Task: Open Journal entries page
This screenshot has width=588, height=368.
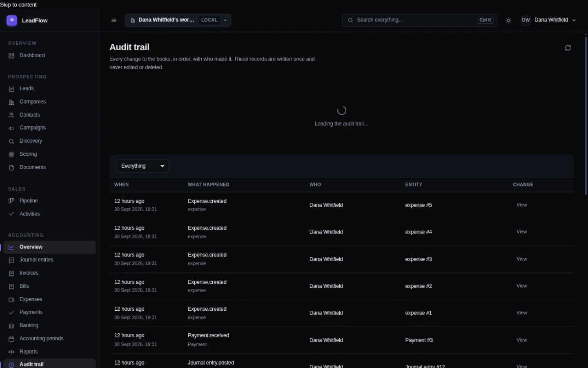Action: coord(50,260)
